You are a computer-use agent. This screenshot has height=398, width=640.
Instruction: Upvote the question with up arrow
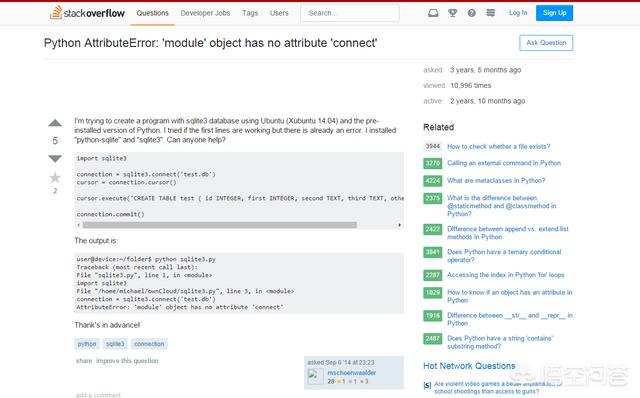coord(55,123)
